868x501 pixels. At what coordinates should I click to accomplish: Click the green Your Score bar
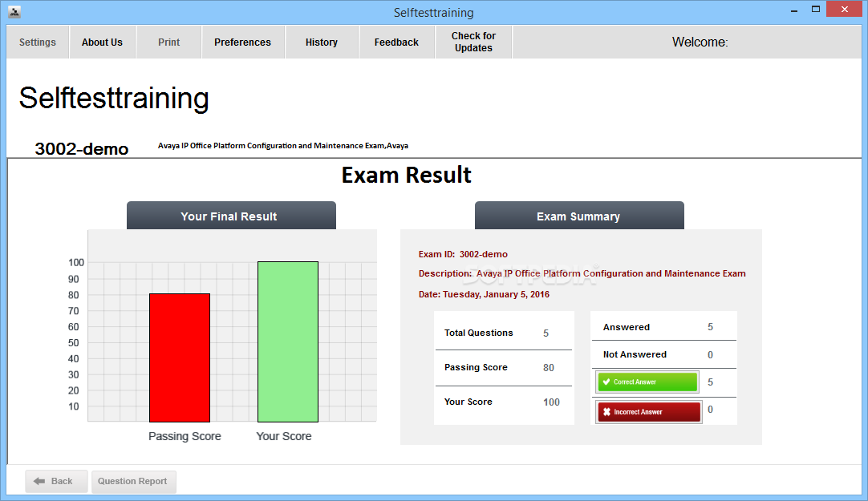tap(288, 341)
